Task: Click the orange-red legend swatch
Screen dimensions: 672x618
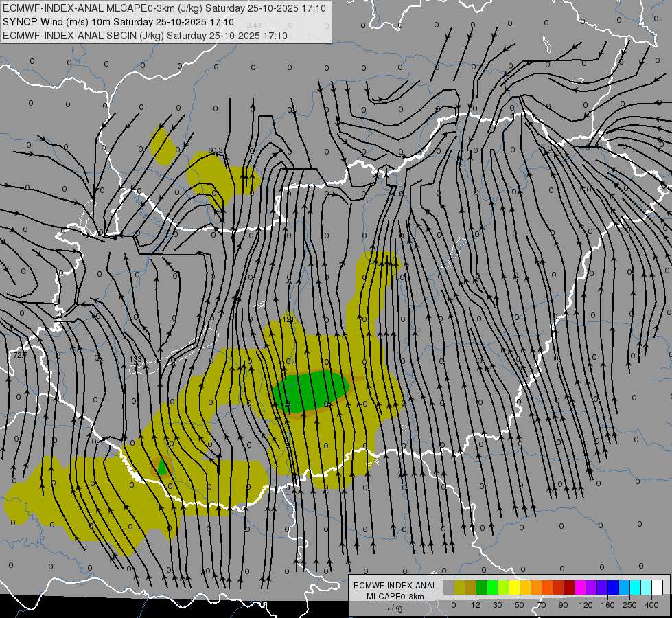Action: point(547,587)
